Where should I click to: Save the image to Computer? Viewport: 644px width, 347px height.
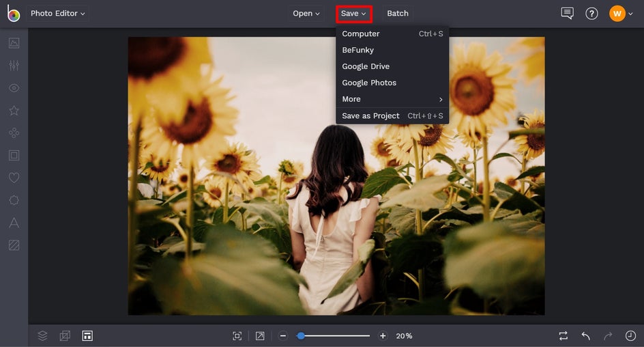coord(392,33)
